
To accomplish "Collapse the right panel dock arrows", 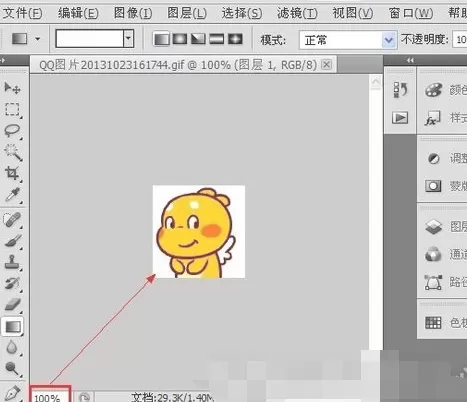I will (x=410, y=60).
